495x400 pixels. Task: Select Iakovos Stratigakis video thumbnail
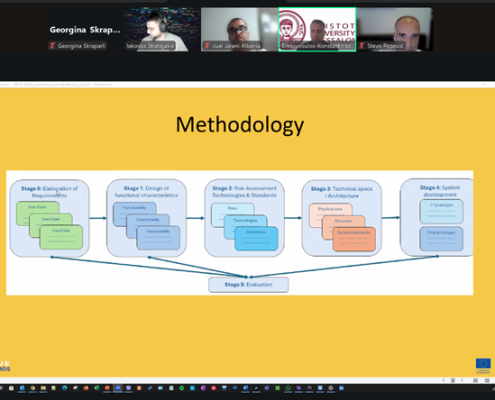pyautogui.click(x=162, y=29)
